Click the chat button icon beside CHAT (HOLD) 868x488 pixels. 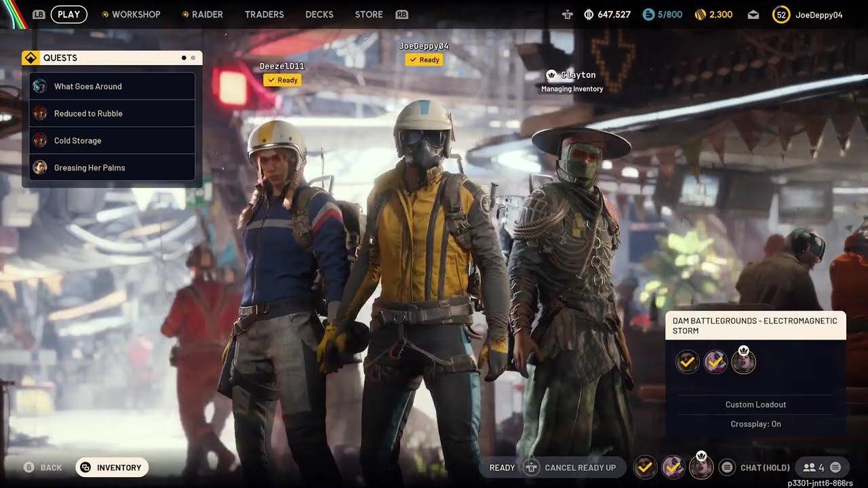pos(727,467)
